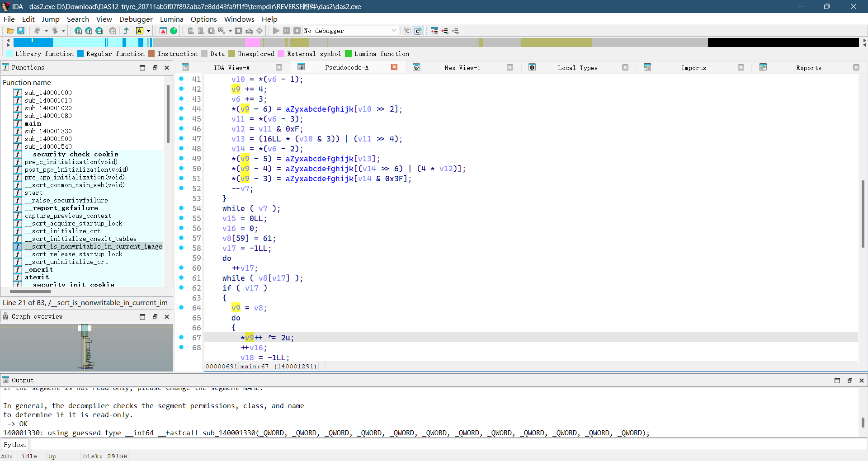Click the Open file toolbar icon

pos(10,31)
